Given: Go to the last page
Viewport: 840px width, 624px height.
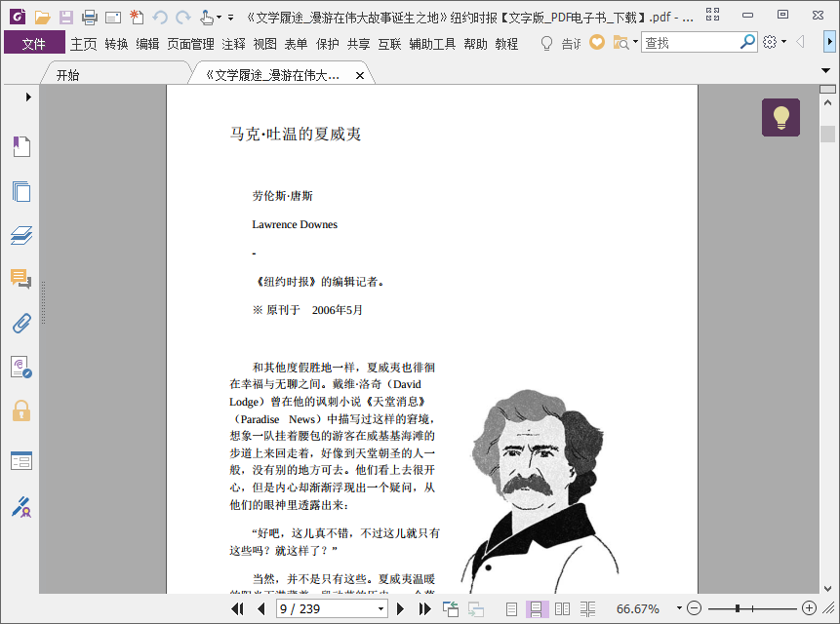Looking at the screenshot, I should pyautogui.click(x=424, y=608).
